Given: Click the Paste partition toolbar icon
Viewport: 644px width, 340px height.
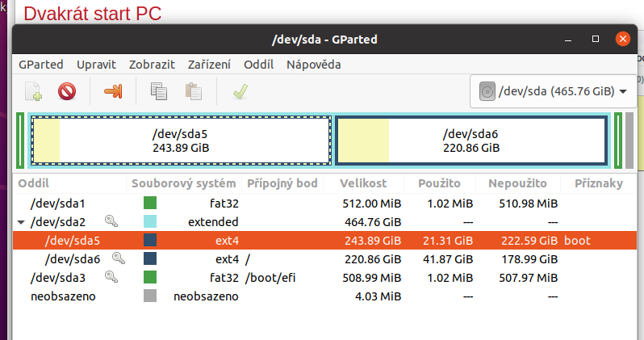Looking at the screenshot, I should [193, 91].
